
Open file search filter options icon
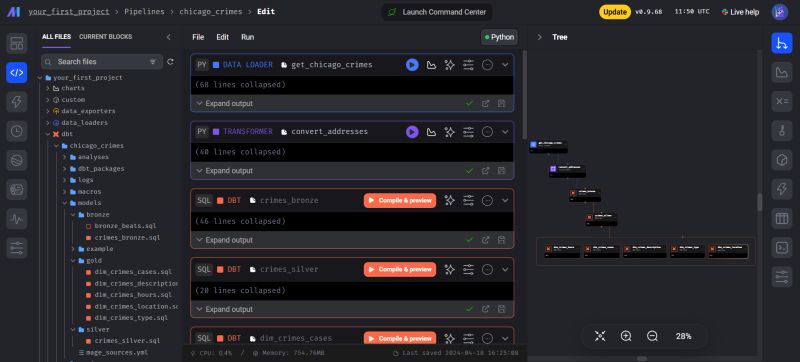(153, 62)
